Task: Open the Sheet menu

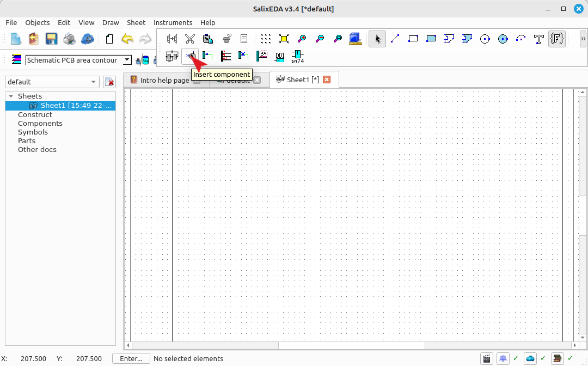Action: (136, 22)
